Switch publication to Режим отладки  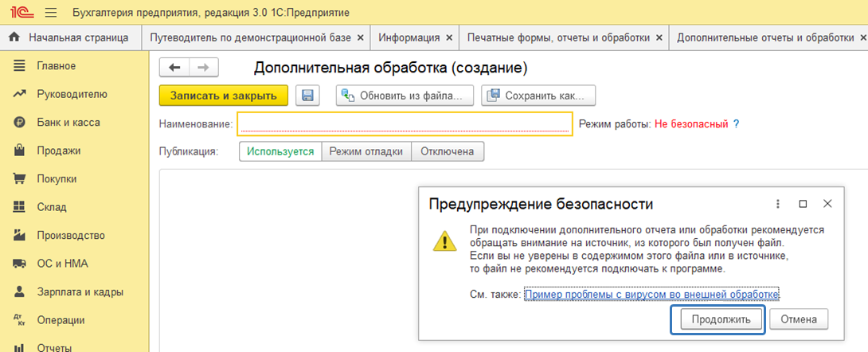point(366,151)
